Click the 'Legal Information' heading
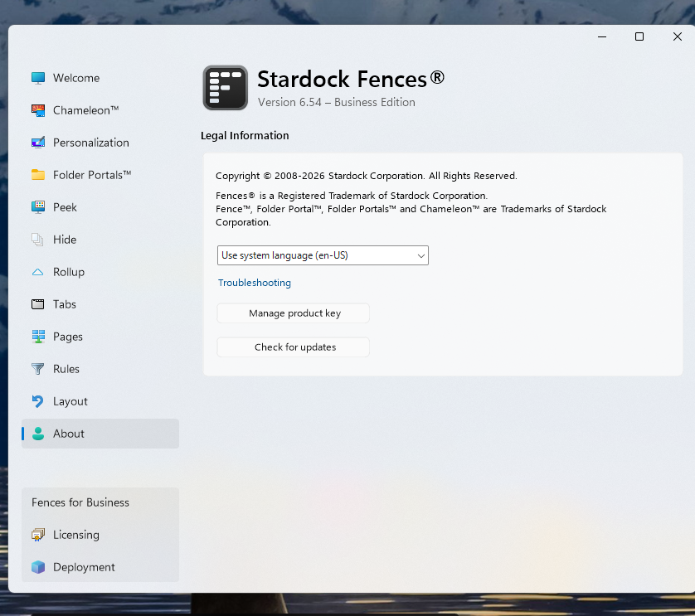695x616 pixels. pyautogui.click(x=245, y=136)
